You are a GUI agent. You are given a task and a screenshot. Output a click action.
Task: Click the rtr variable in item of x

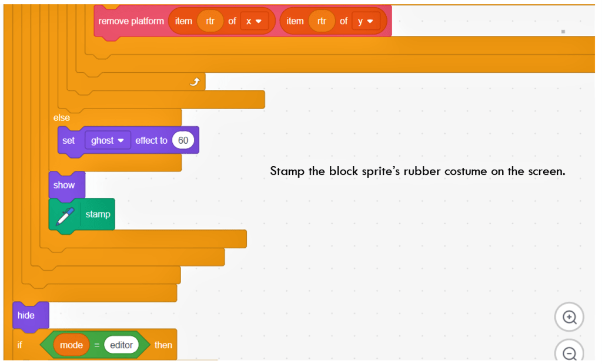pyautogui.click(x=210, y=21)
